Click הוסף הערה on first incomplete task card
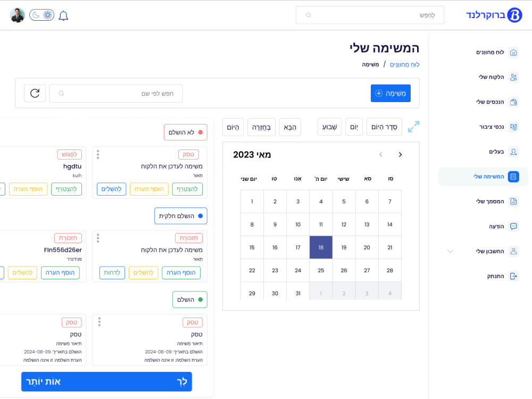The height and width of the screenshot is (399, 532). click(x=149, y=189)
